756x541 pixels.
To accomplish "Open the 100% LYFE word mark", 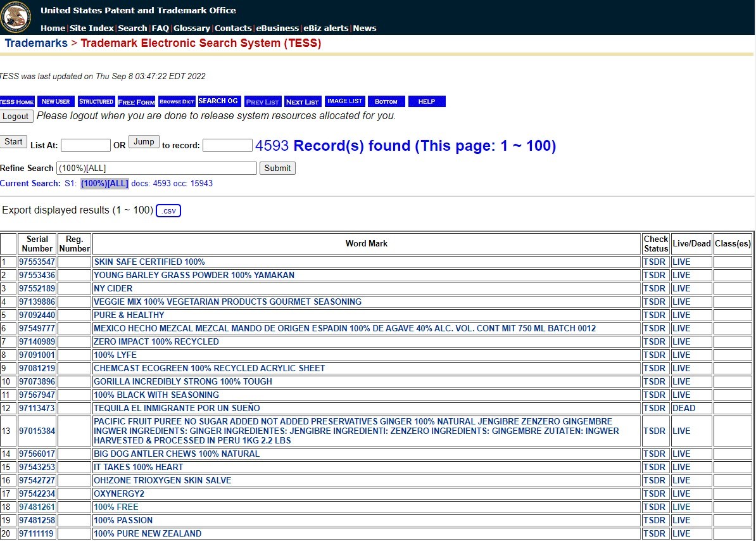I will tap(115, 355).
